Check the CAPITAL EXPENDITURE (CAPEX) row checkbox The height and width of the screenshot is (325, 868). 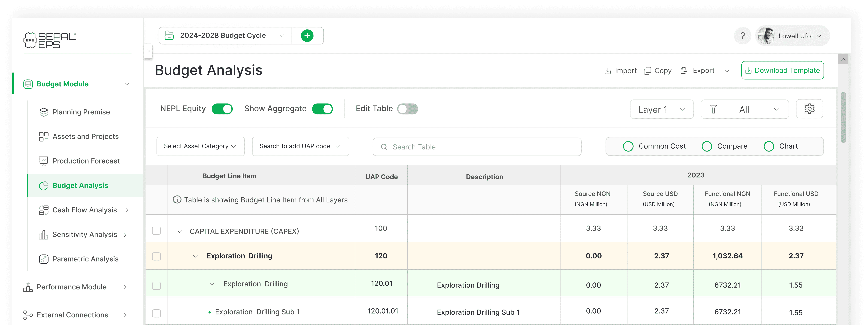tap(156, 230)
